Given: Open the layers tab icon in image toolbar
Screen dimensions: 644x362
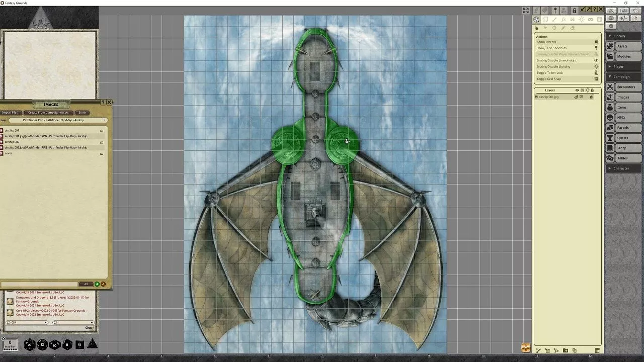Looking at the screenshot, I should click(x=545, y=20).
